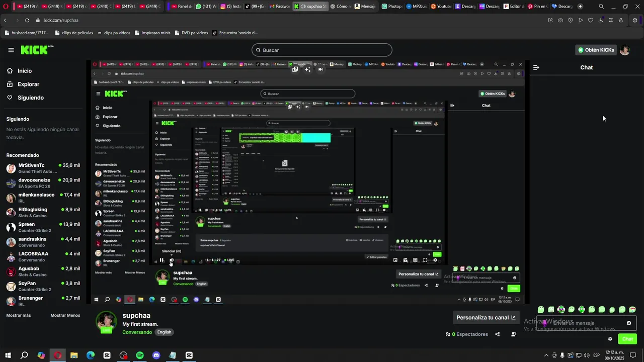Open Spotify from the taskbar

pos(140,355)
